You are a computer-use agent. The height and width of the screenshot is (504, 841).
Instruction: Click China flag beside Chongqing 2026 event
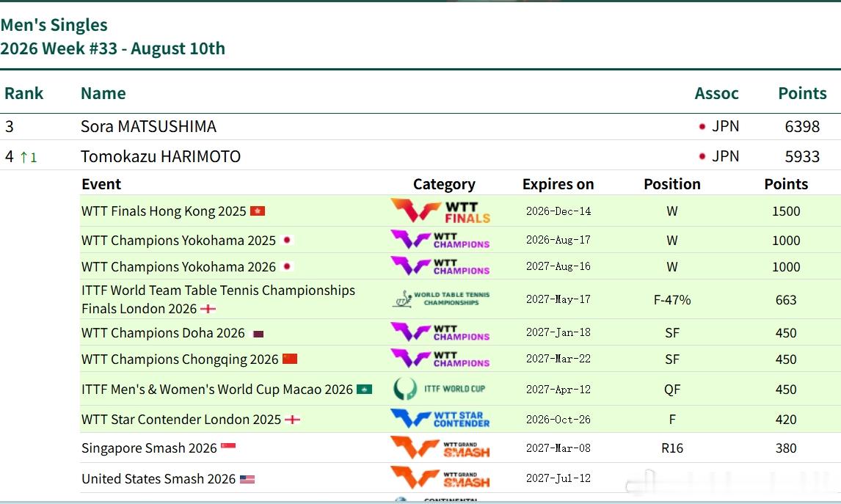[290, 359]
